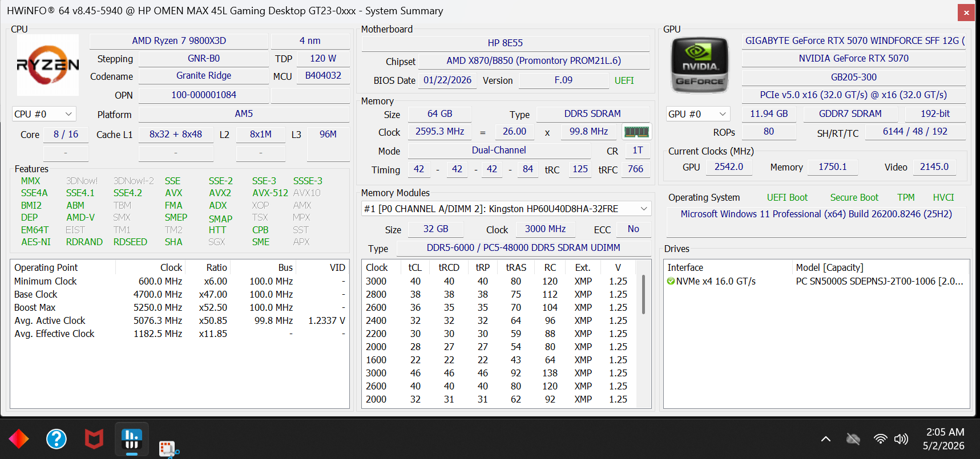The height and width of the screenshot is (459, 980).
Task: Close the HWiNFO System Summary window
Action: [x=966, y=13]
